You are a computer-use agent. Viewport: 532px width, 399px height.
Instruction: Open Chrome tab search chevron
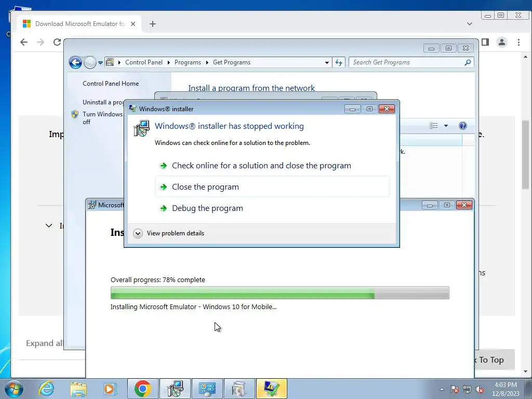point(470,24)
